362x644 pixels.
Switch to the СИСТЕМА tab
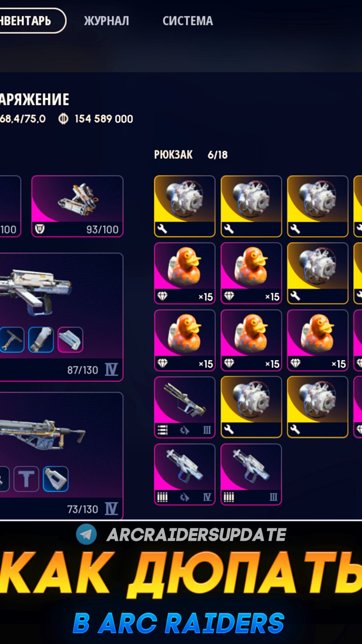188,21
